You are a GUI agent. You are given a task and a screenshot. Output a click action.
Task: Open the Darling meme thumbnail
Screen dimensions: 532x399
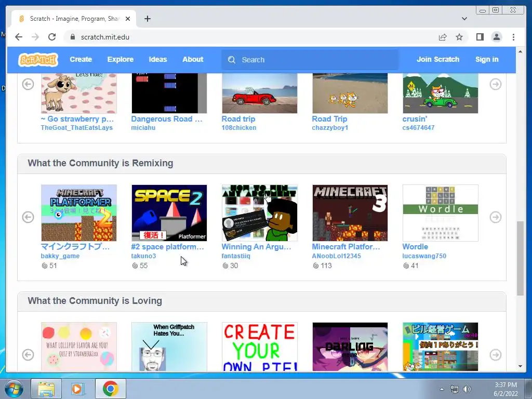[350, 347]
